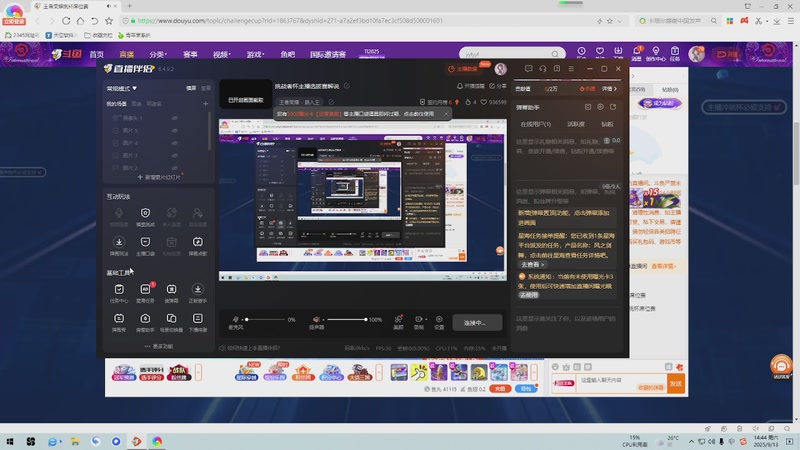
Task: Open 录制 dropdown arrow
Action: click(x=426, y=319)
